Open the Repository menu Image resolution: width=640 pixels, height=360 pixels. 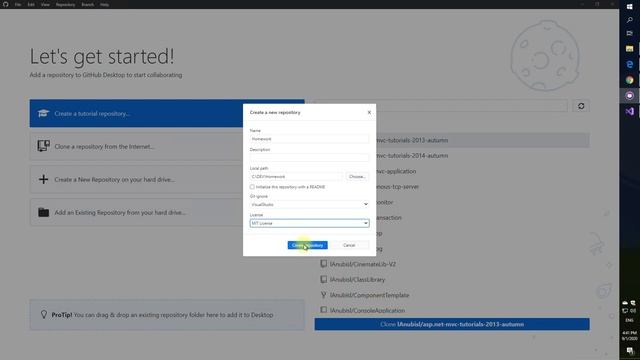pos(65,4)
